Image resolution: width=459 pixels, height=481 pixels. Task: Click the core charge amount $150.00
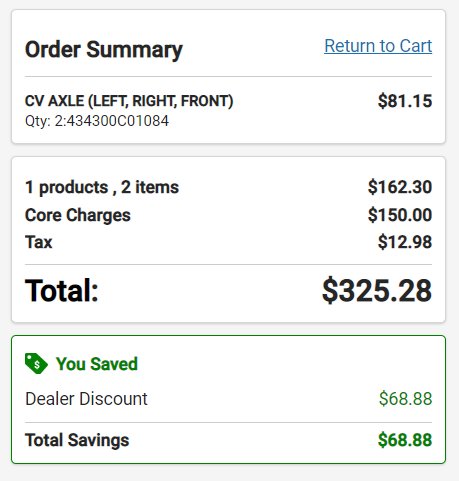click(400, 215)
